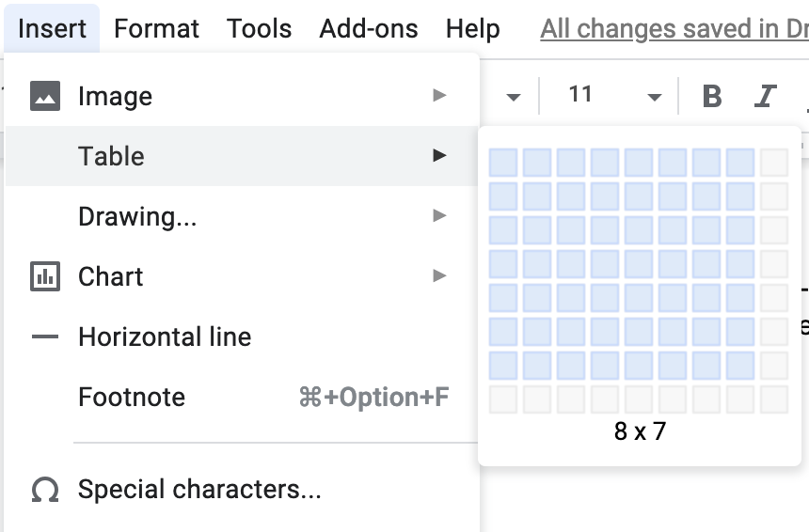Click the Horizontal line dash icon
This screenshot has height=532, width=809.
coord(45,336)
